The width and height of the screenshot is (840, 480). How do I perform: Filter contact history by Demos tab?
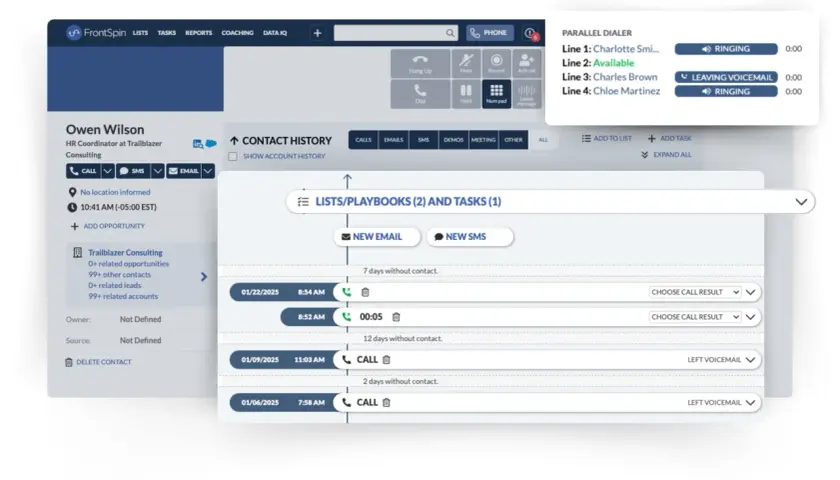pyautogui.click(x=453, y=140)
